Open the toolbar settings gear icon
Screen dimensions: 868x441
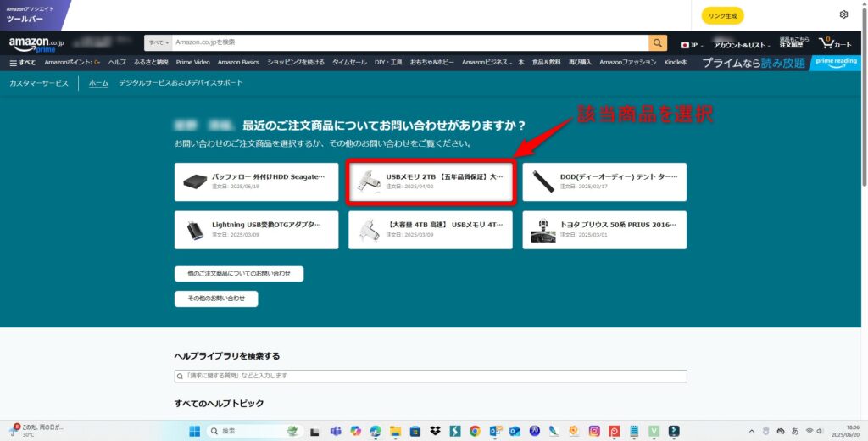(x=843, y=14)
